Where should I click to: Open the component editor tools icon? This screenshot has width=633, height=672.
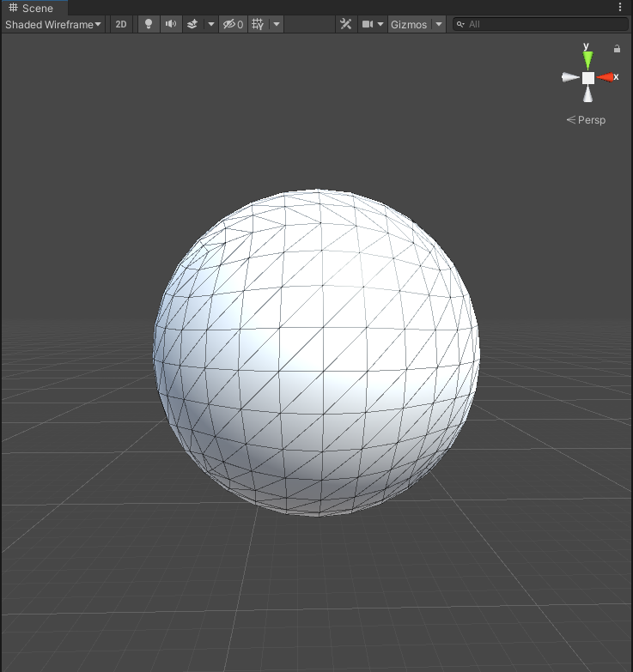(x=345, y=24)
